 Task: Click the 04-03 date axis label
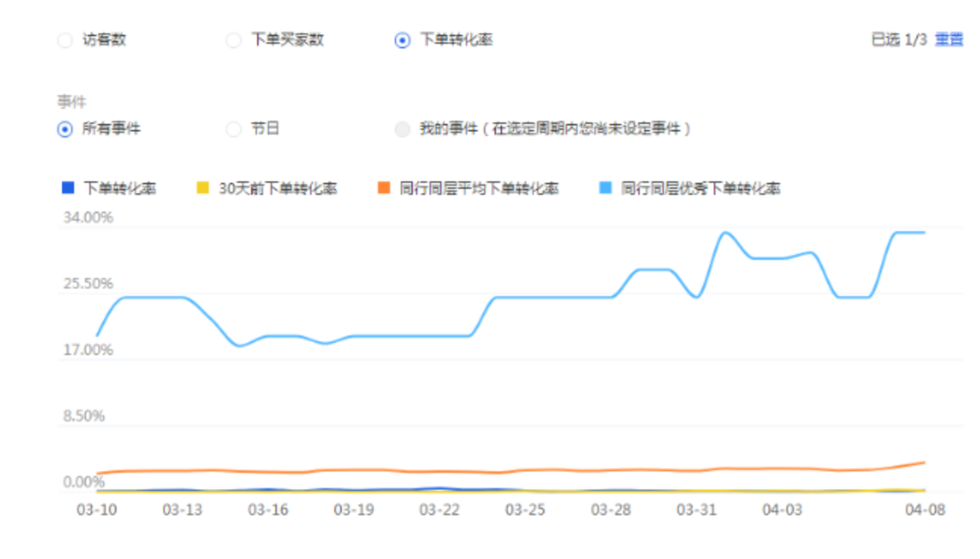click(782, 510)
